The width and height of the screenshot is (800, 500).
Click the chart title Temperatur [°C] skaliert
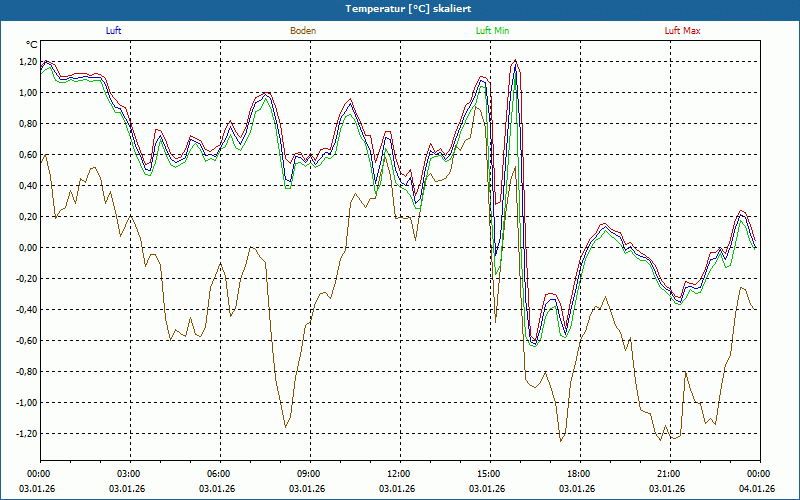400,8
